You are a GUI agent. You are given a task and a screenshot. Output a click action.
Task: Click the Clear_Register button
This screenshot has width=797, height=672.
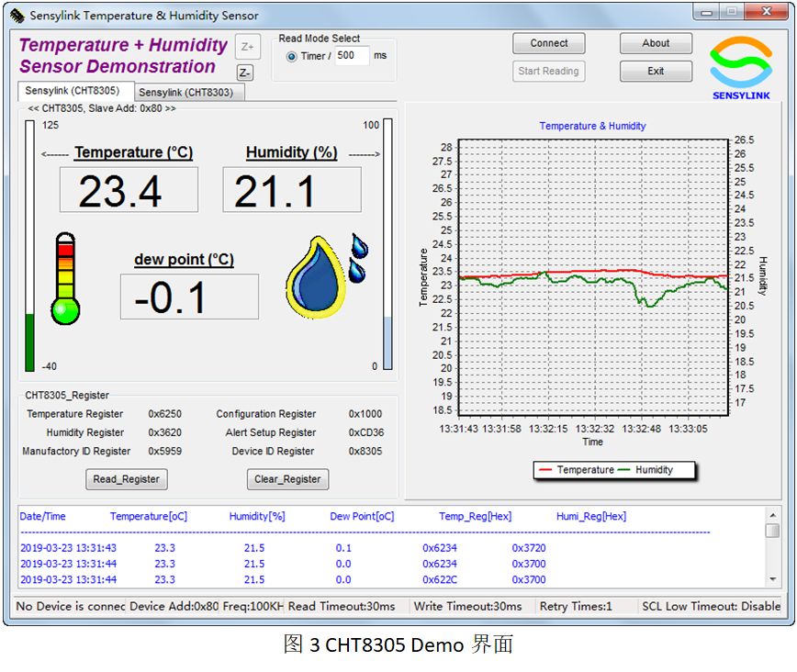287,479
